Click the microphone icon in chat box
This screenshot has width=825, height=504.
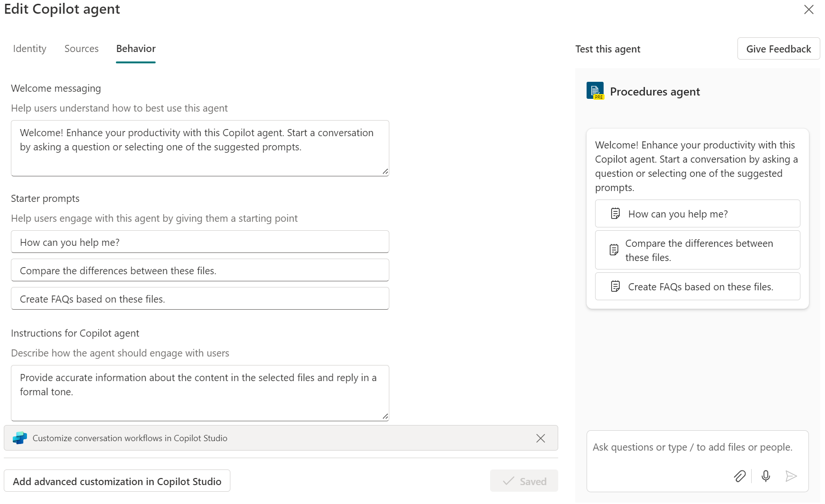tap(765, 476)
